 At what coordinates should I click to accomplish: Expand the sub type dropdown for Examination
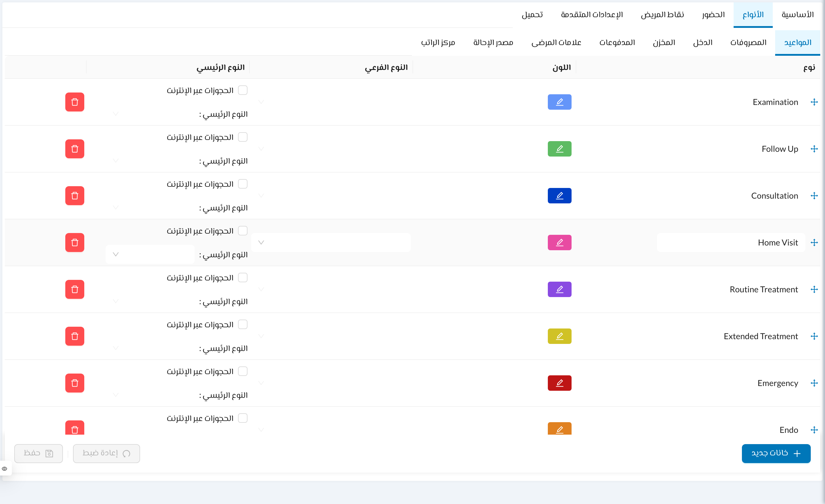coord(331,102)
